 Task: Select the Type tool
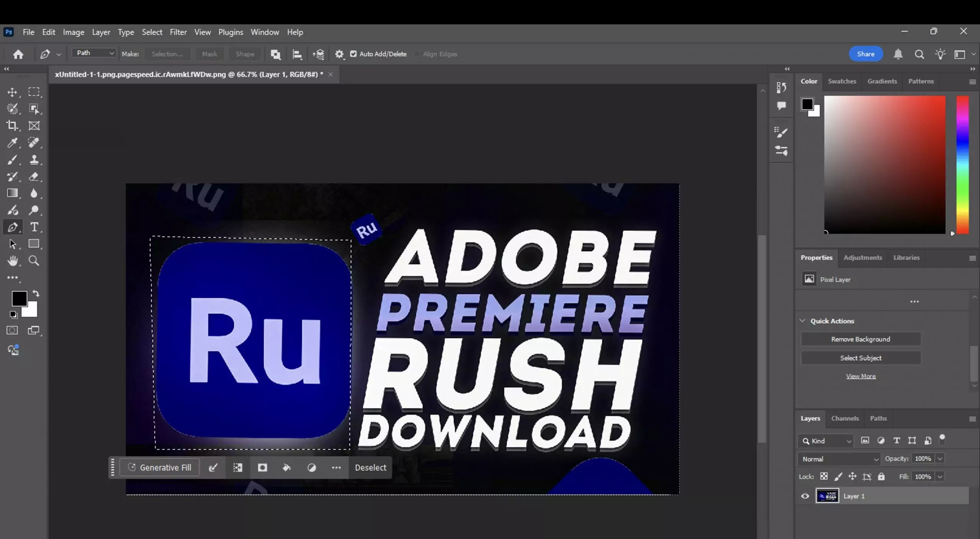click(x=34, y=227)
